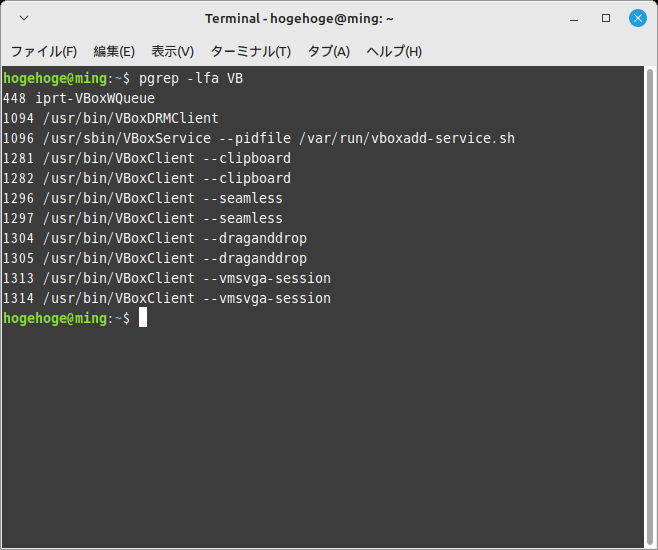658x550 pixels.
Task: Open the ヘルプ(H) menu
Action: click(x=394, y=52)
